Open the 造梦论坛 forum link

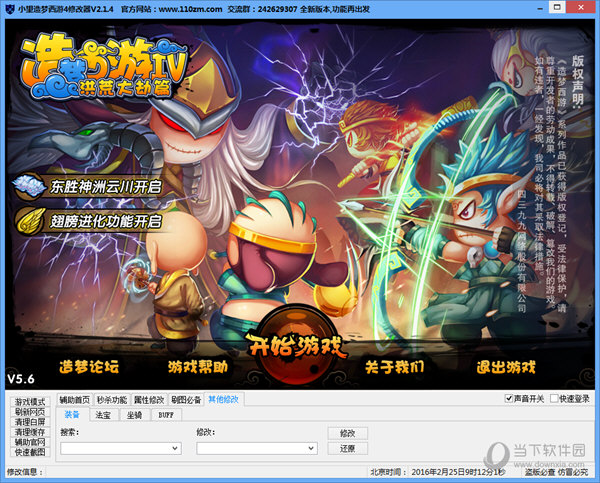tap(89, 366)
